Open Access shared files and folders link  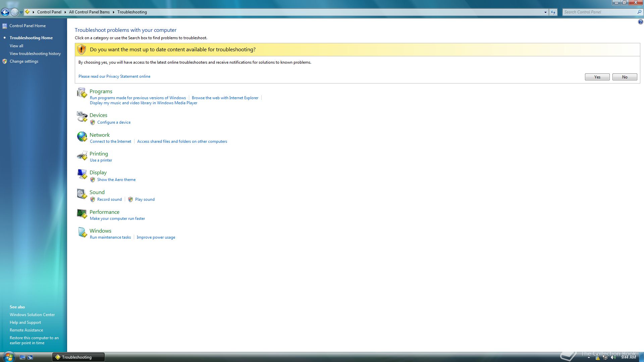click(182, 141)
